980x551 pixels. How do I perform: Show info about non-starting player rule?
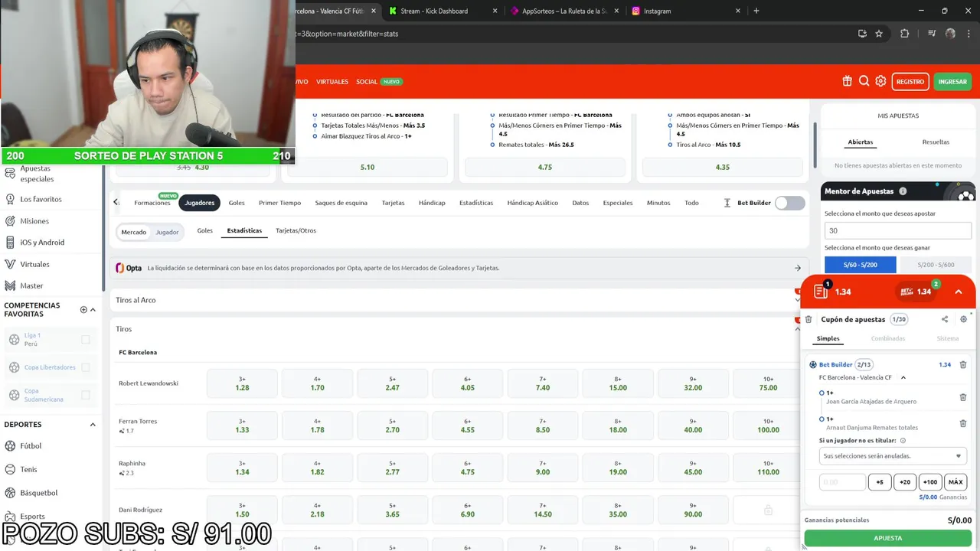(x=903, y=441)
